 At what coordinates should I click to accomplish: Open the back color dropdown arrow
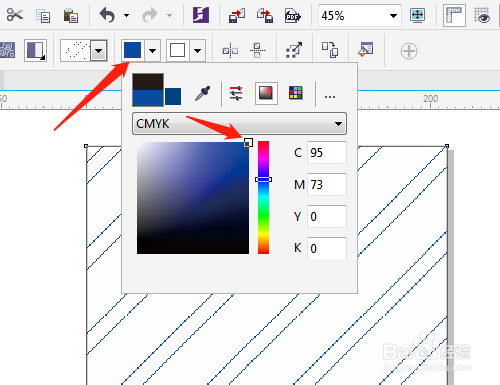point(198,51)
